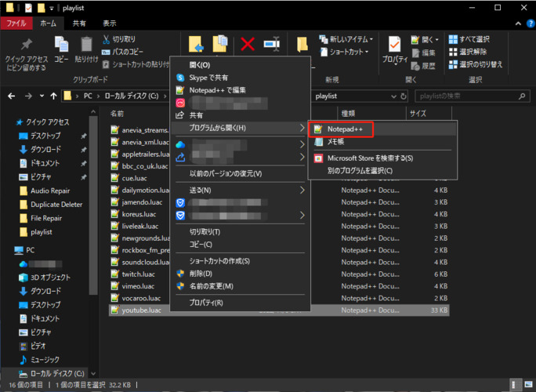Click Restore previous versions (以前のバージョンの復元)
The width and height of the screenshot is (536, 392).
click(x=240, y=173)
